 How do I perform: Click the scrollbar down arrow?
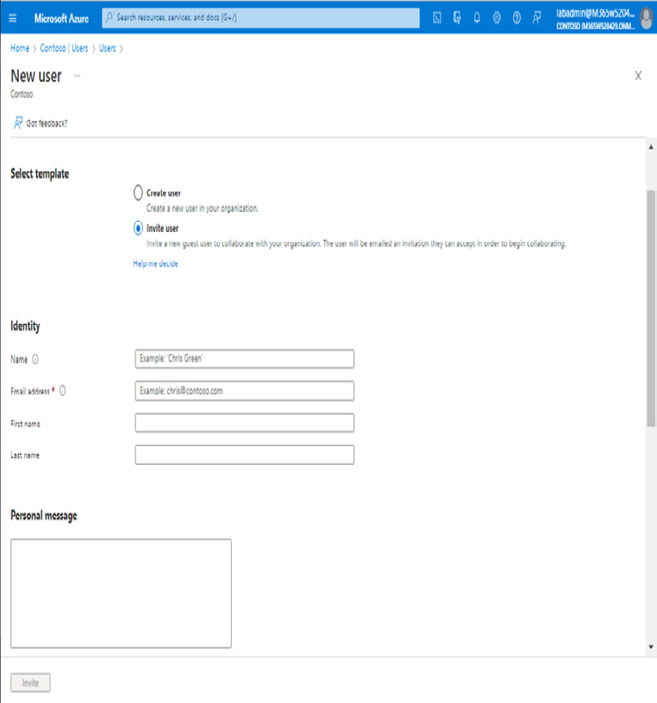[651, 647]
